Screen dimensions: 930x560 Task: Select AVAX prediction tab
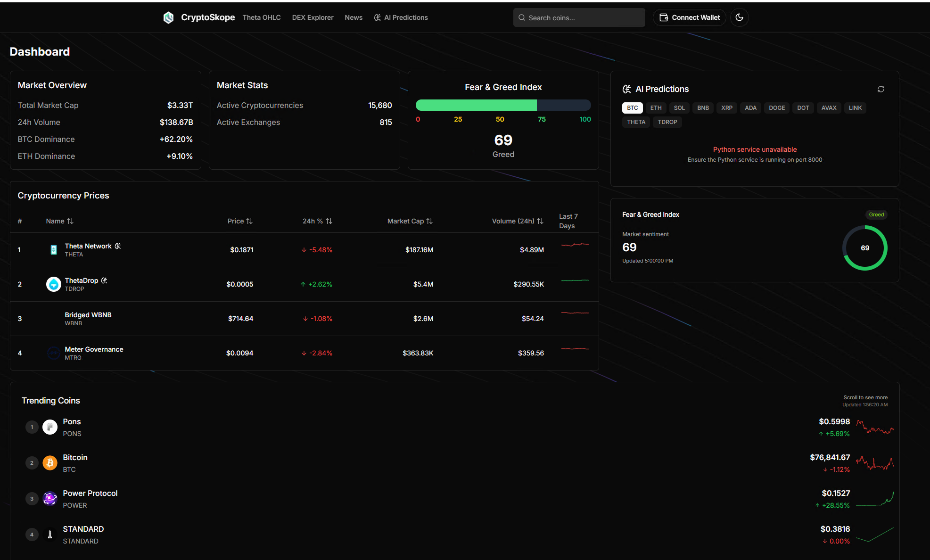pos(829,108)
